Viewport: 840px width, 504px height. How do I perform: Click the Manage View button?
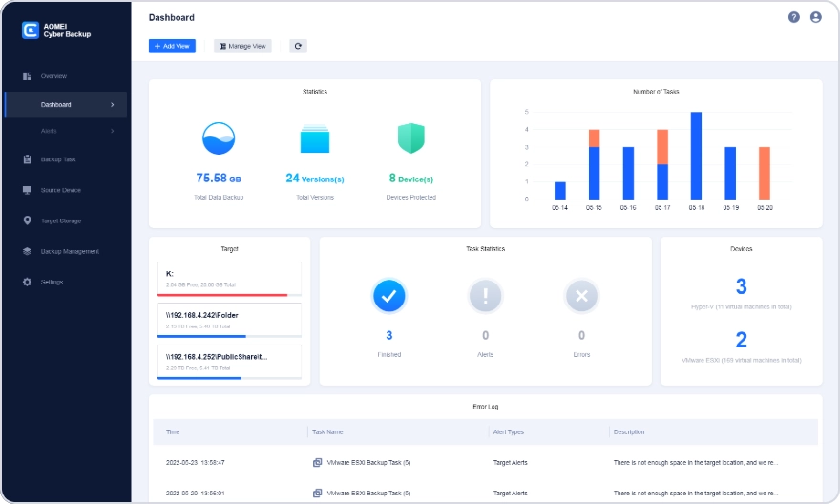click(x=242, y=46)
